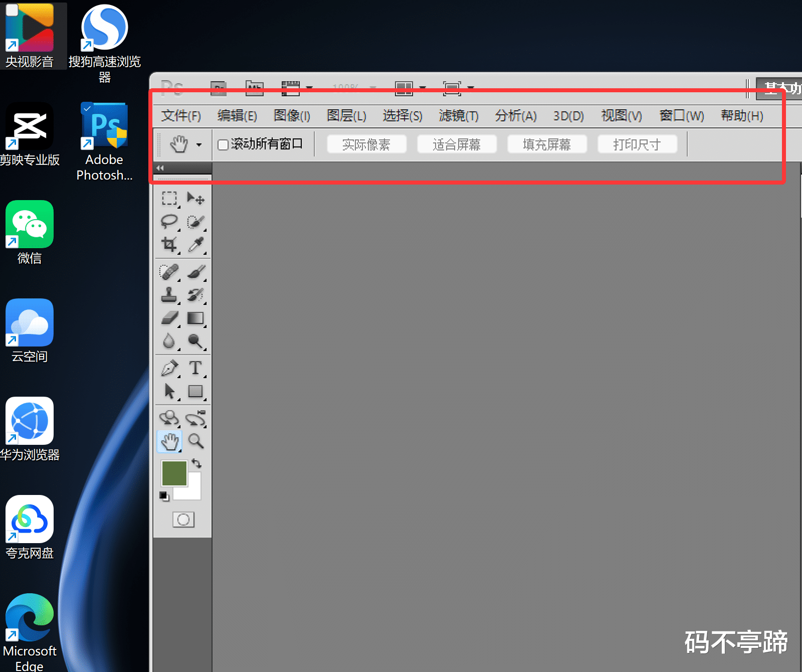Select the Spot Healing Brush tool
Viewport: 802px width, 672px height.
169,272
